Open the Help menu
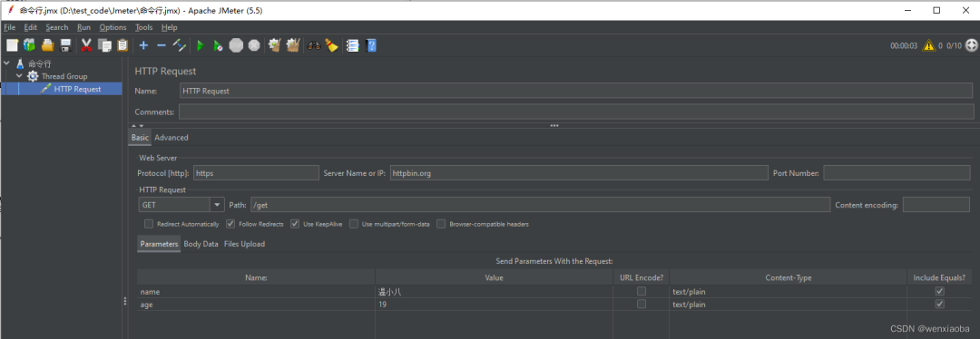Screen dimensions: 980x339 pyautogui.click(x=170, y=27)
